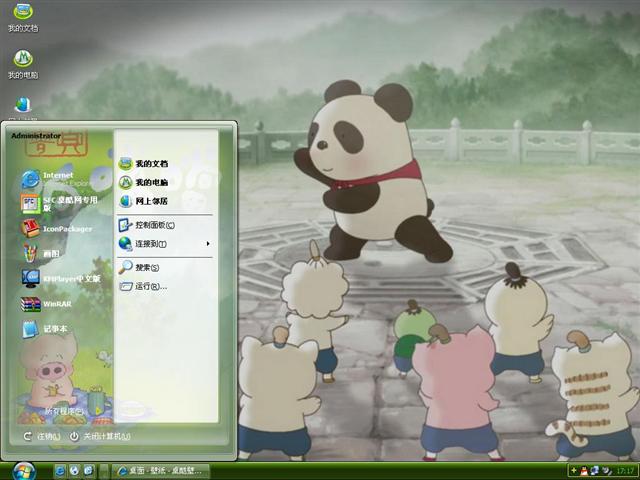The width and height of the screenshot is (640, 480).
Task: Open 网上邻居 in start menu
Action: (x=144, y=201)
